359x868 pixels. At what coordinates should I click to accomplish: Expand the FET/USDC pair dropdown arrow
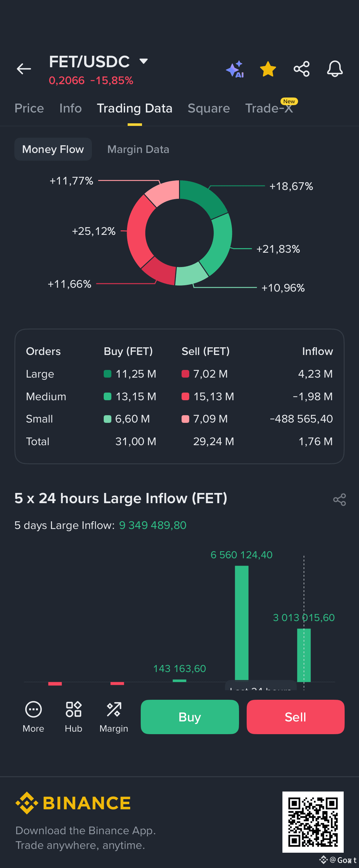(143, 61)
